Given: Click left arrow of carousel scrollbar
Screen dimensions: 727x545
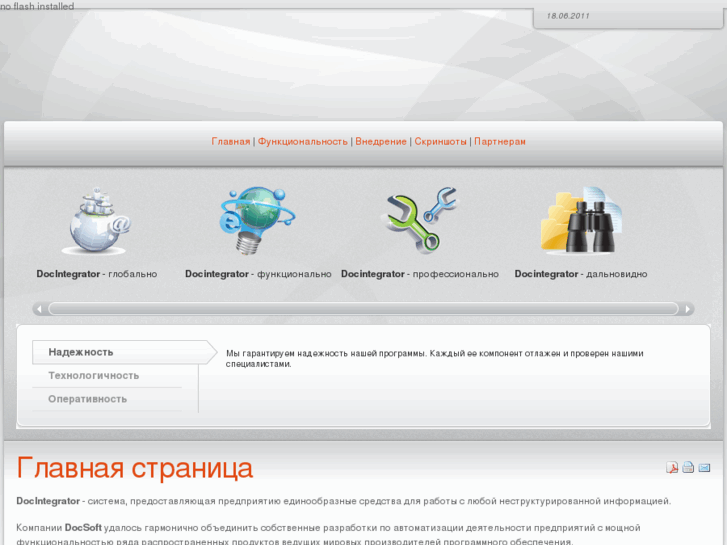Looking at the screenshot, I should click(x=39, y=309).
